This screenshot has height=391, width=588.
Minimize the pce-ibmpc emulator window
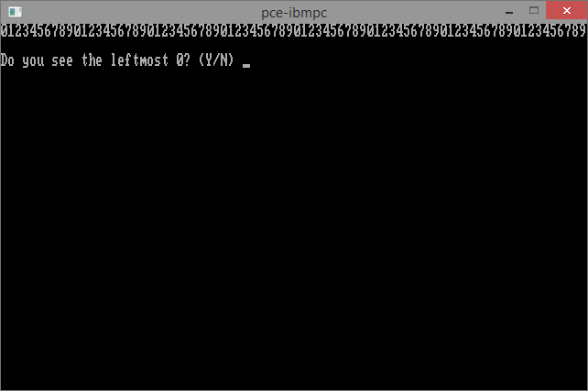pyautogui.click(x=509, y=12)
